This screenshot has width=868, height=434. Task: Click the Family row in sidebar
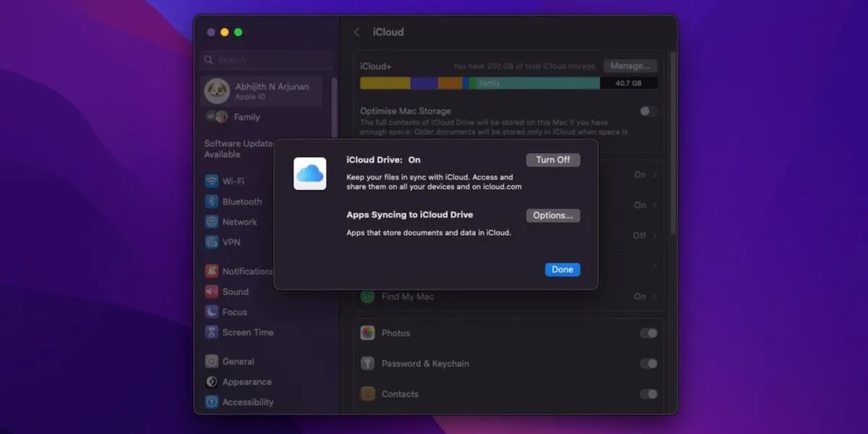tap(263, 116)
